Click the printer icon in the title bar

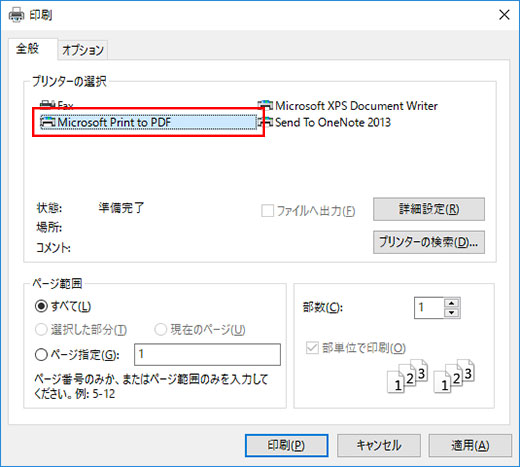point(16,15)
